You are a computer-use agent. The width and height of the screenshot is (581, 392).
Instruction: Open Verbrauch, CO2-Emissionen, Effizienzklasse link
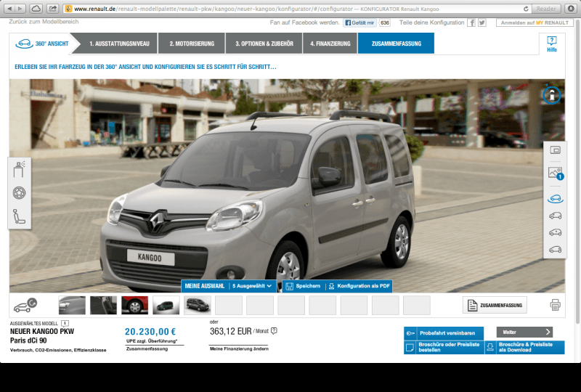point(58,350)
